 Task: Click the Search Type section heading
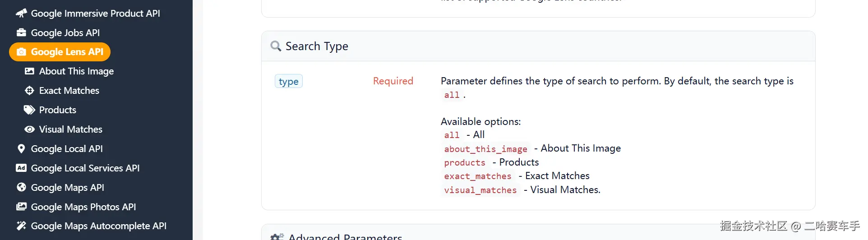click(317, 46)
